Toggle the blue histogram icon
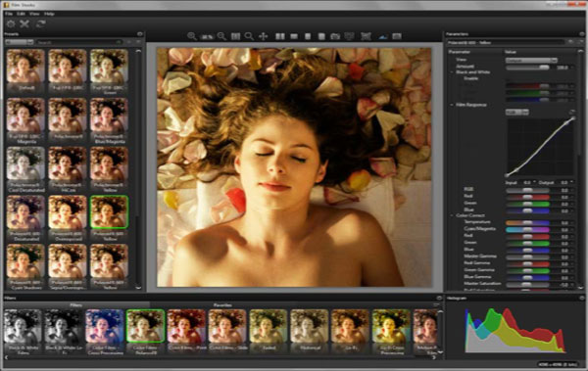Image resolution: width=588 pixels, height=371 pixels. pos(383,36)
